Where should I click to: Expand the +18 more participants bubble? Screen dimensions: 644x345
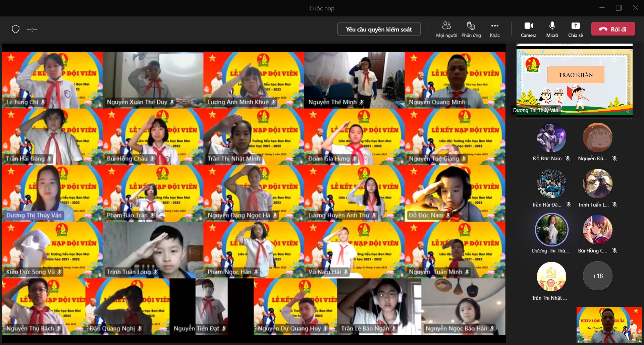[x=598, y=276]
